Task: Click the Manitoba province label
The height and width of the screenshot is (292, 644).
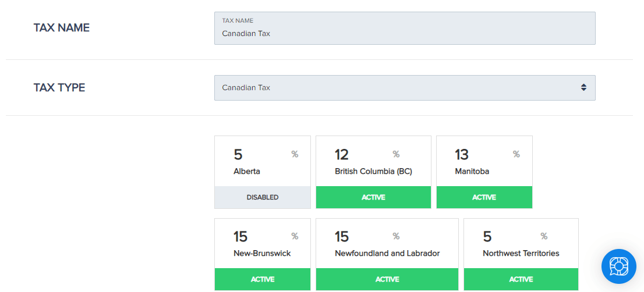Action: (472, 172)
